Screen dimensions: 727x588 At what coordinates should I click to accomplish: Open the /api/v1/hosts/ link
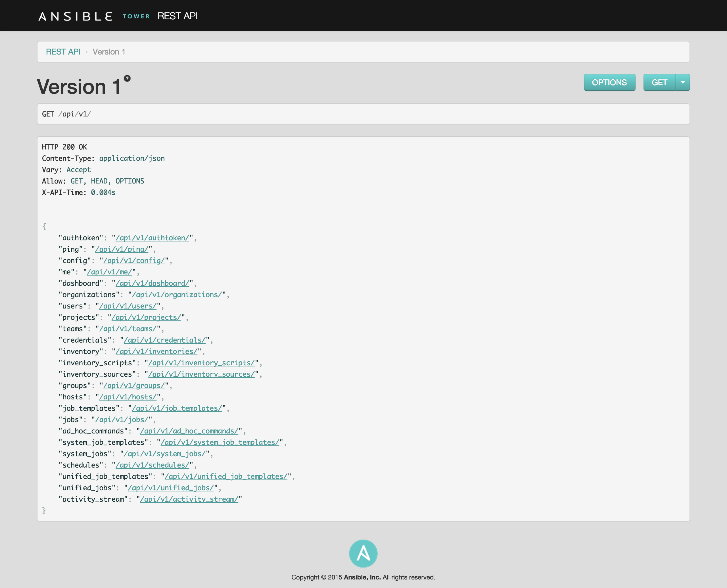click(x=128, y=397)
